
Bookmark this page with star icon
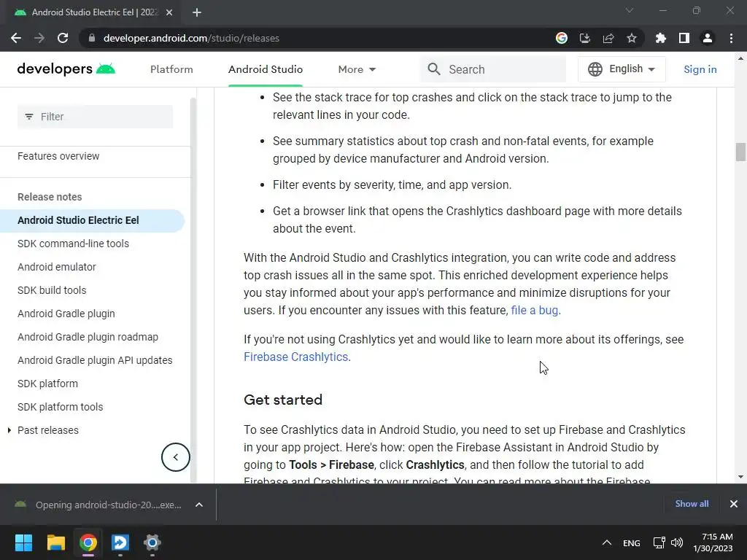click(631, 38)
